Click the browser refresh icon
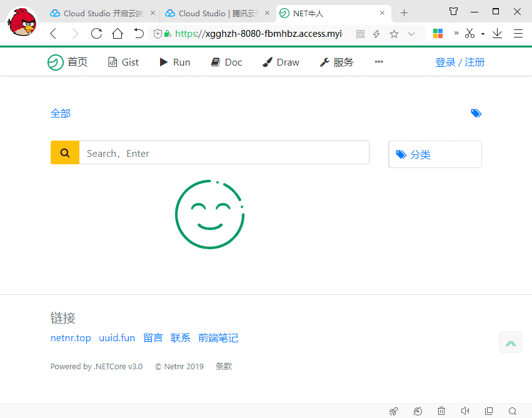Image resolution: width=532 pixels, height=418 pixels. click(96, 34)
